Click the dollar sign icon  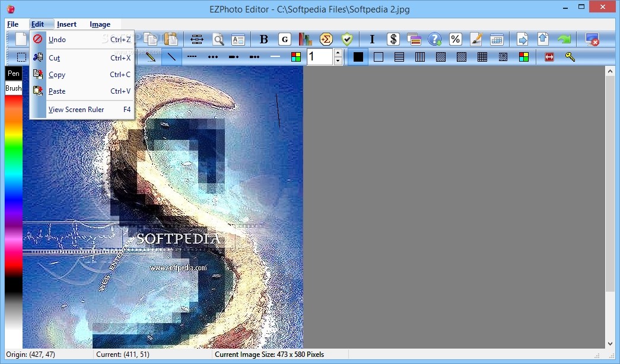[393, 39]
